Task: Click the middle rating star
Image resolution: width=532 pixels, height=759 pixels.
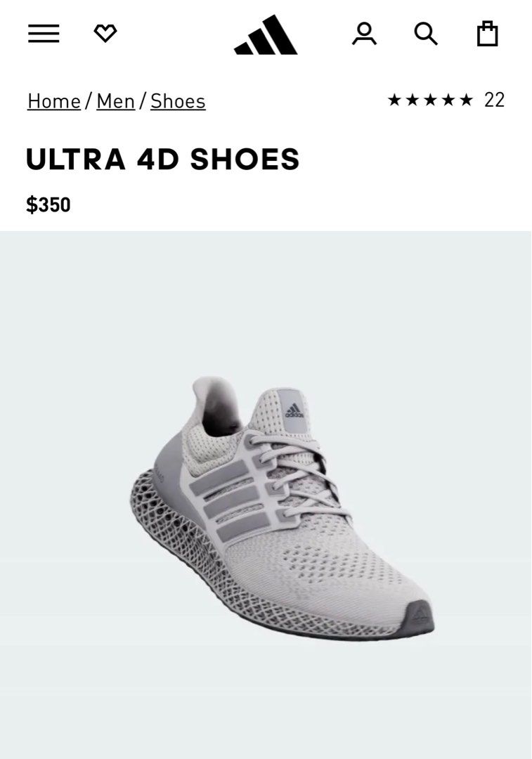Action: (x=430, y=100)
